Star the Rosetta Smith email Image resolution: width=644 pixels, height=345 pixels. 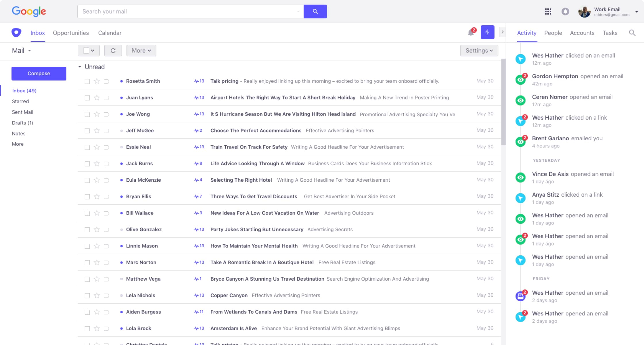(97, 81)
